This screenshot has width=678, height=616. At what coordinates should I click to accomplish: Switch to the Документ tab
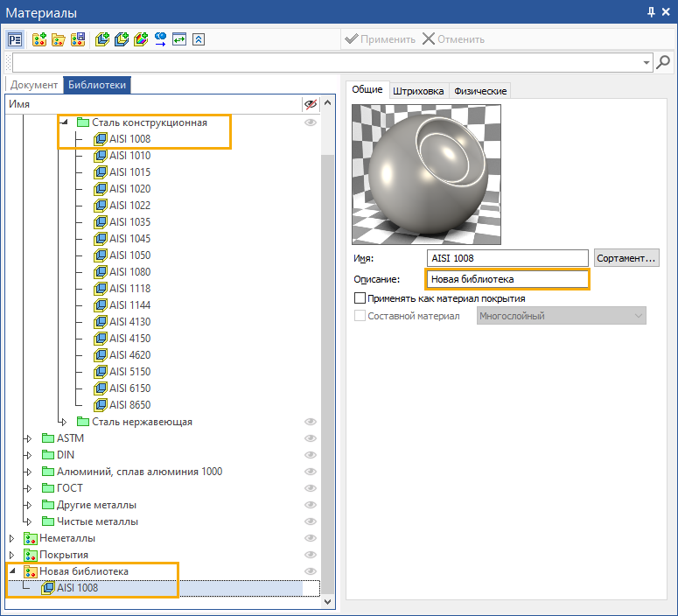click(34, 85)
